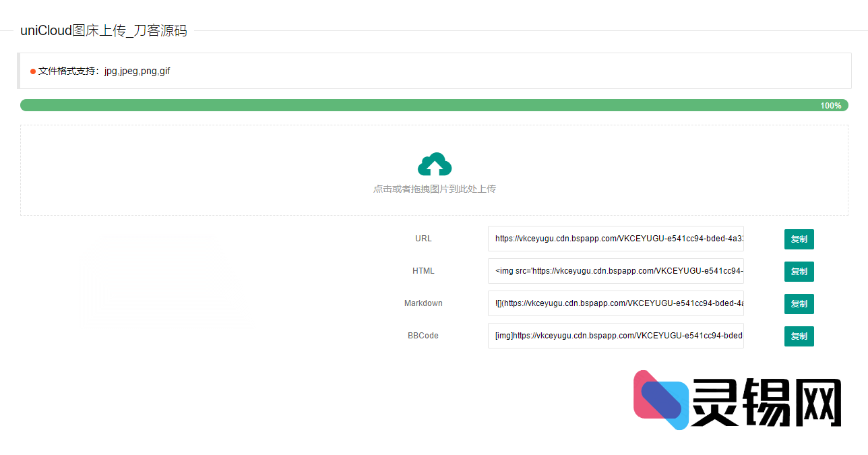This screenshot has height=455, width=868.
Task: Click the green 100% progress bar
Action: tap(434, 105)
